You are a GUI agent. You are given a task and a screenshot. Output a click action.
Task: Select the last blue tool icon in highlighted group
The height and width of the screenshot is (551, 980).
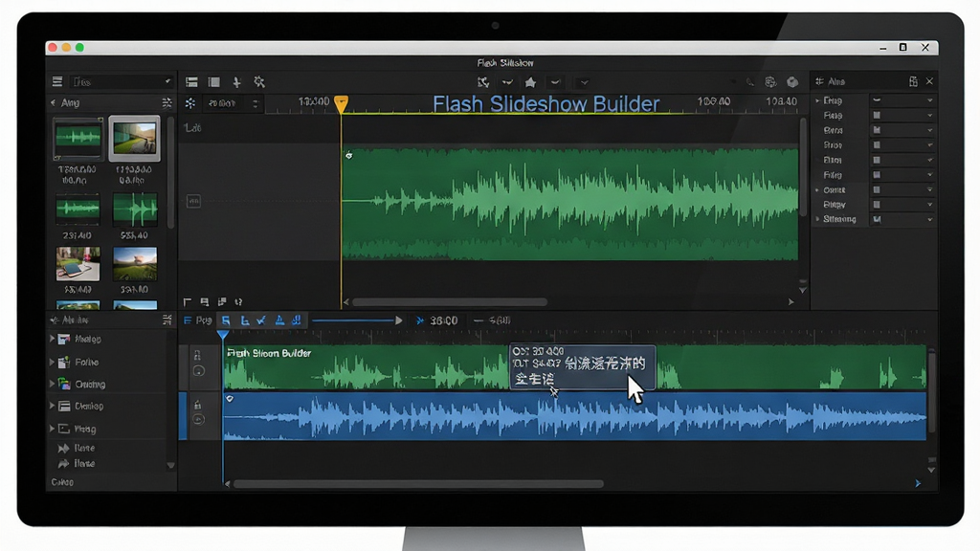click(x=297, y=320)
